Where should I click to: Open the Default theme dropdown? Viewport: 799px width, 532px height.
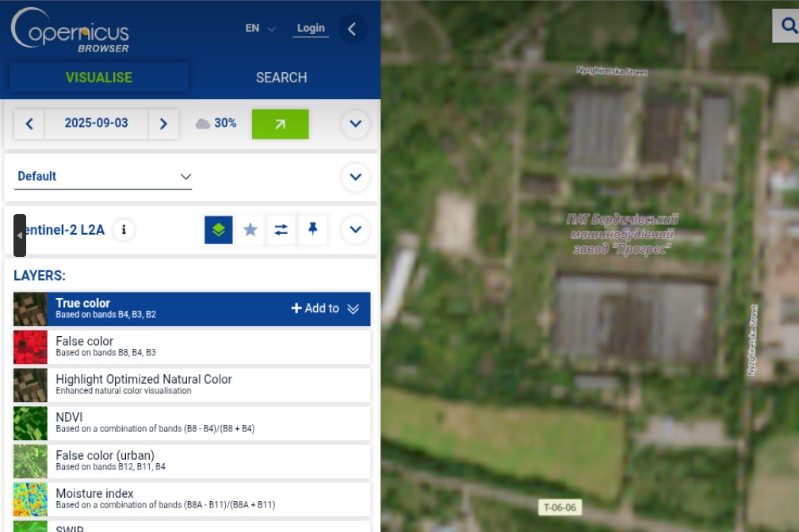pyautogui.click(x=103, y=177)
